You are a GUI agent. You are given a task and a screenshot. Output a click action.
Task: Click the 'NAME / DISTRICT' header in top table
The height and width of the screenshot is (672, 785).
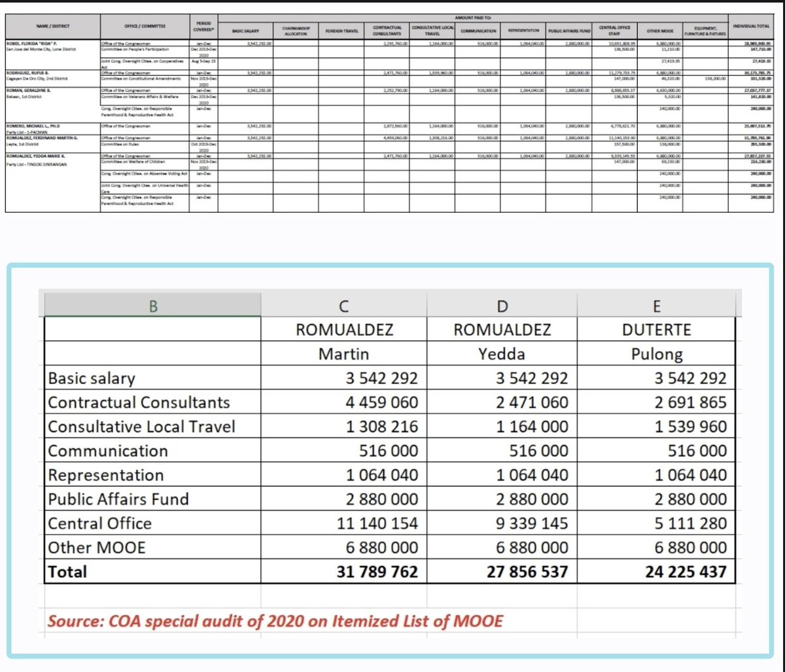point(53,26)
